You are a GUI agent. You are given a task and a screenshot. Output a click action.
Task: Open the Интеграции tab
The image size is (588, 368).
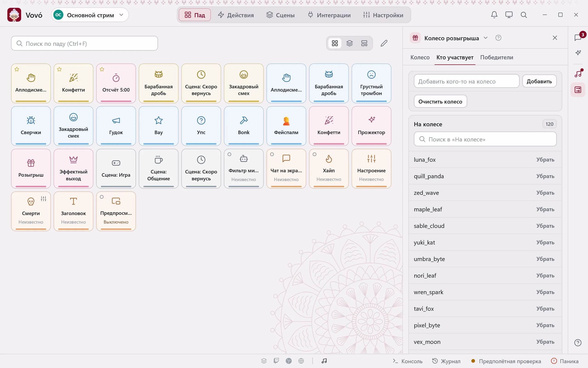[x=329, y=15]
